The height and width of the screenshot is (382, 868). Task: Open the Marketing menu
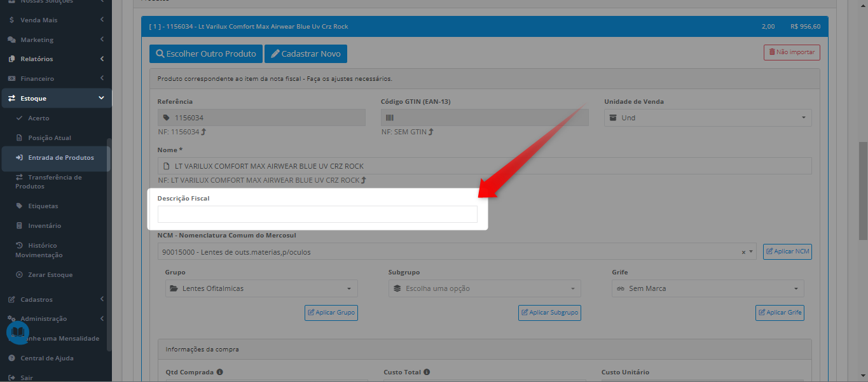click(x=56, y=39)
